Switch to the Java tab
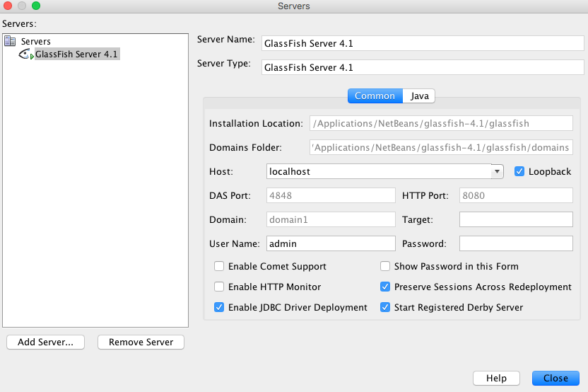The width and height of the screenshot is (588, 392). (x=419, y=96)
